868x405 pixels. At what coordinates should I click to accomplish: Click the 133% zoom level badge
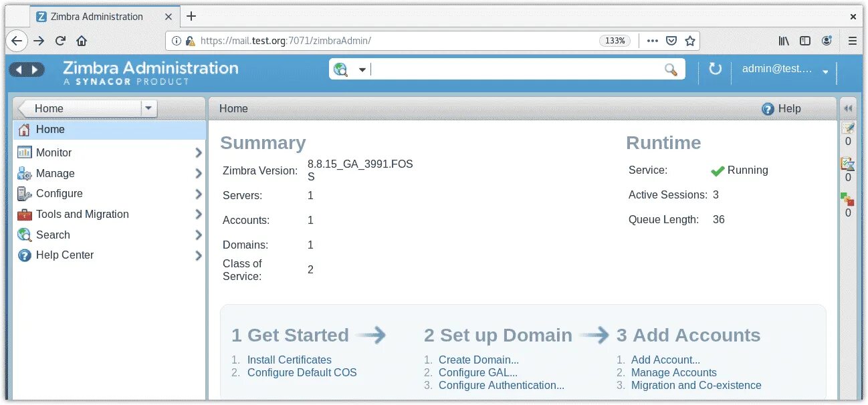tap(615, 41)
